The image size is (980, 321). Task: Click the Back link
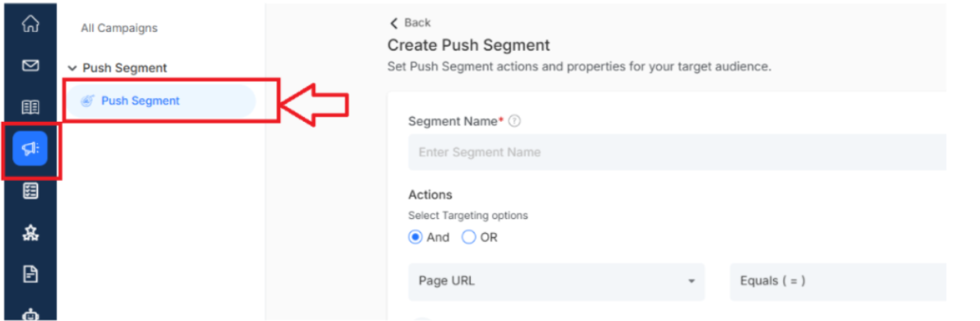[x=418, y=23]
